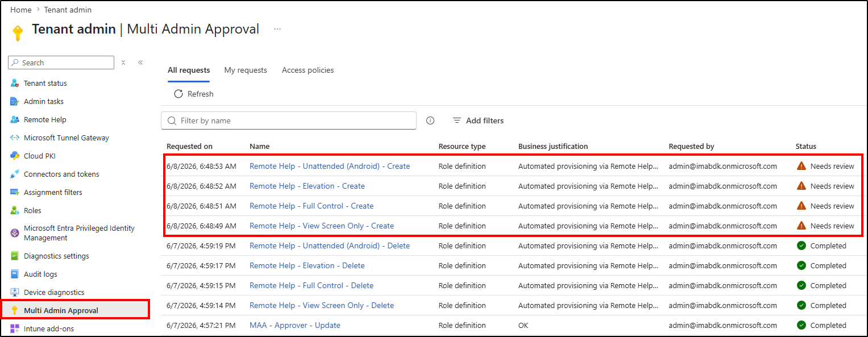Click the Audit logs icon

click(x=15, y=274)
